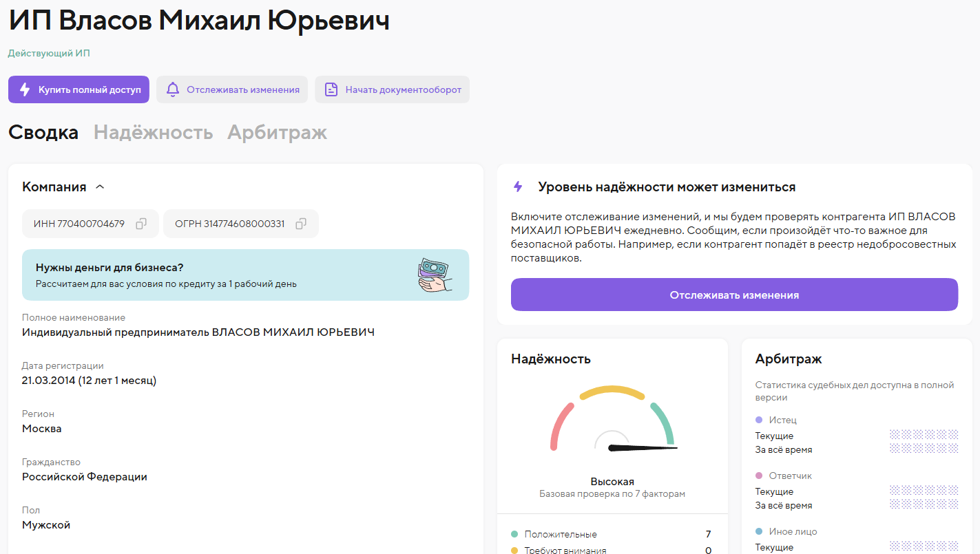Copy the ИНН using the copy icon
This screenshot has width=980, height=554.
point(141,223)
